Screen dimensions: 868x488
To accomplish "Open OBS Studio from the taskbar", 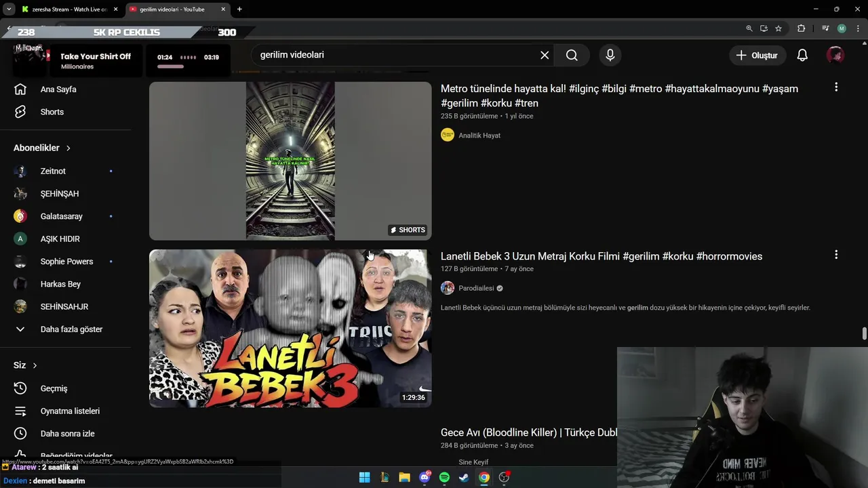I will click(x=504, y=477).
